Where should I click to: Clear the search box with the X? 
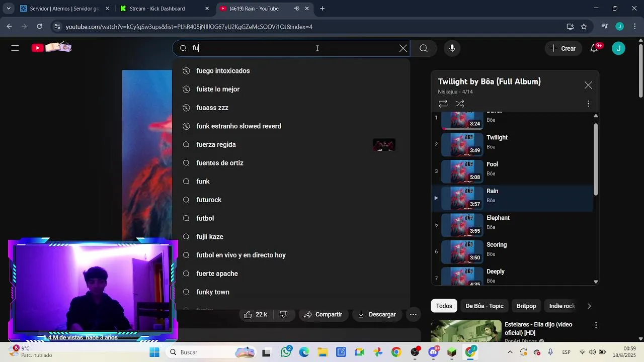[x=403, y=48]
